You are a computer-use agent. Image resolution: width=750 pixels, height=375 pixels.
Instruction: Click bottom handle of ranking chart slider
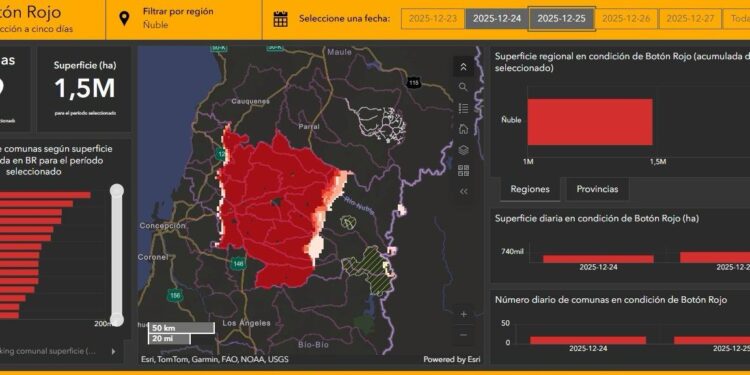pos(117,319)
